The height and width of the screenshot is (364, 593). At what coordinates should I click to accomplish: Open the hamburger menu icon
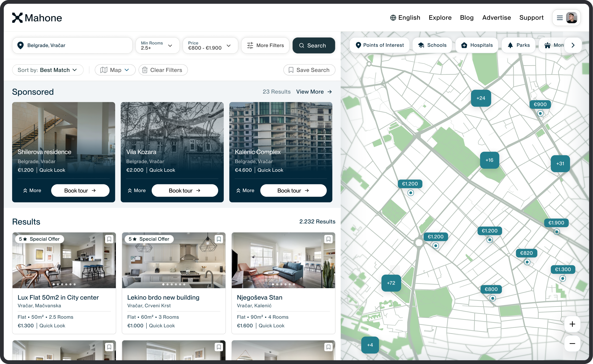point(559,18)
